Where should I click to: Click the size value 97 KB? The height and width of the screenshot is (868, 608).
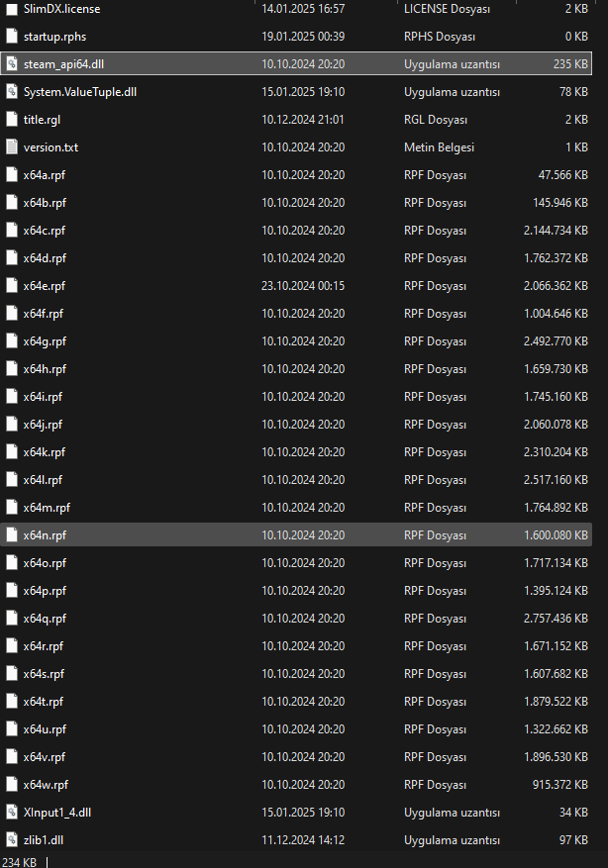coord(573,839)
